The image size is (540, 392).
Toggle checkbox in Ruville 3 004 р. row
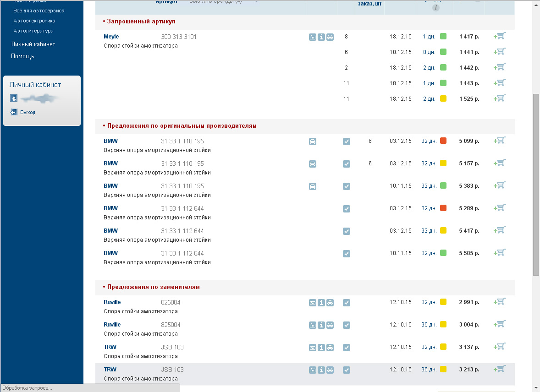[x=347, y=325]
